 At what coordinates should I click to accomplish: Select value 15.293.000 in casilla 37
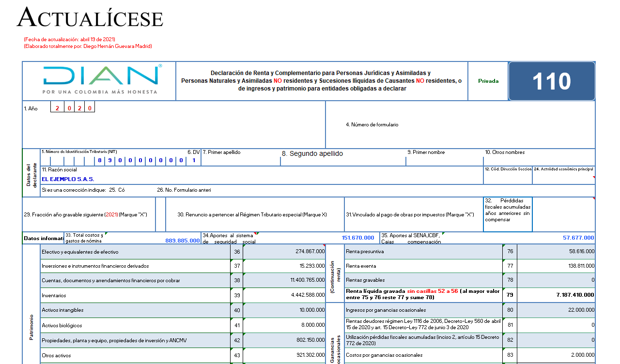coord(312,266)
